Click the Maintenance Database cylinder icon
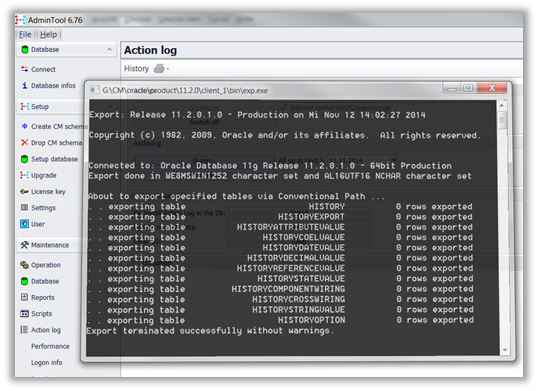Image resolution: width=538 pixels, height=391 pixels. pos(24,281)
